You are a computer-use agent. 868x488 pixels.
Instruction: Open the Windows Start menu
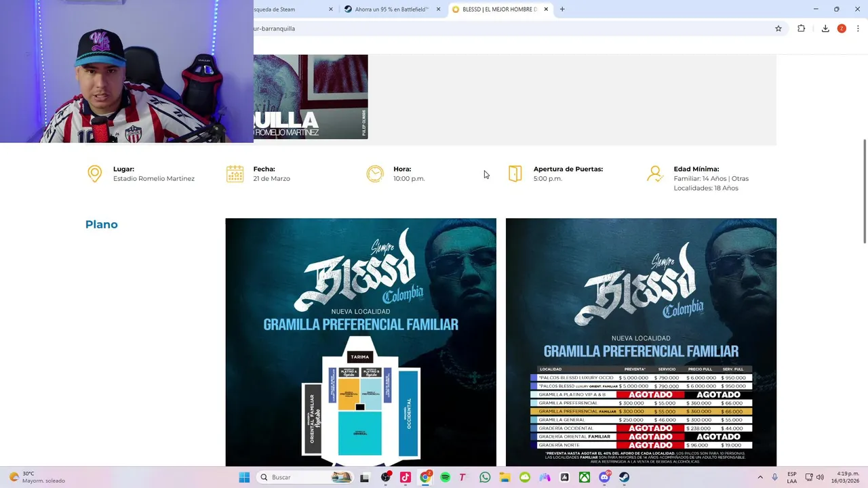244,477
